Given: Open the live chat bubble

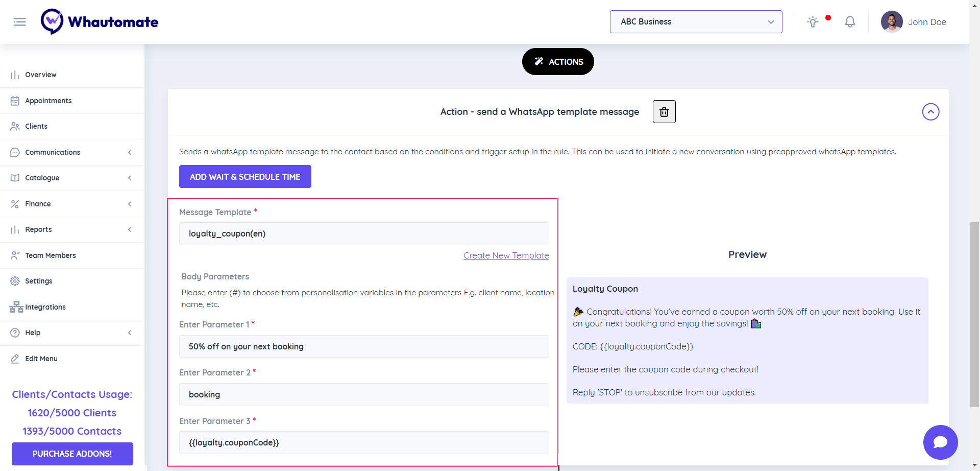Looking at the screenshot, I should click(940, 442).
